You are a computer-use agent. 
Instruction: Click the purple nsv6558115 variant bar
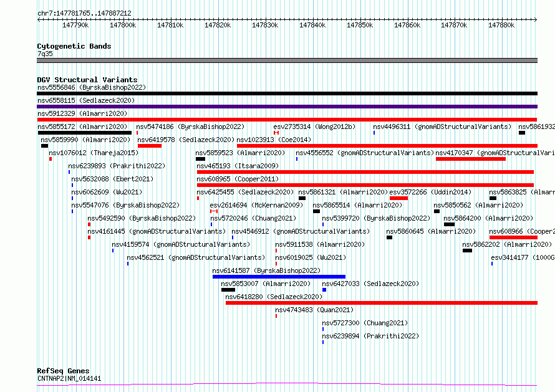[x=287, y=107]
